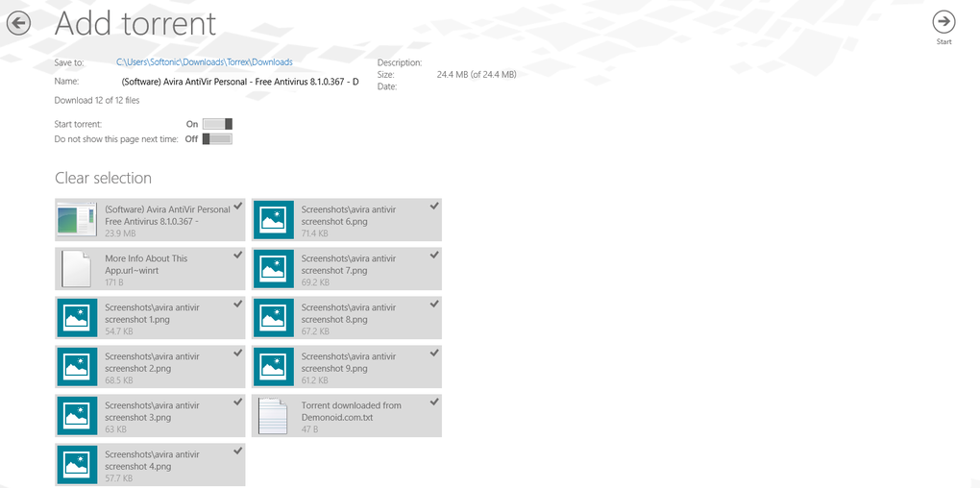Click the 'screenshot 9.png' file name text

pyautogui.click(x=349, y=362)
